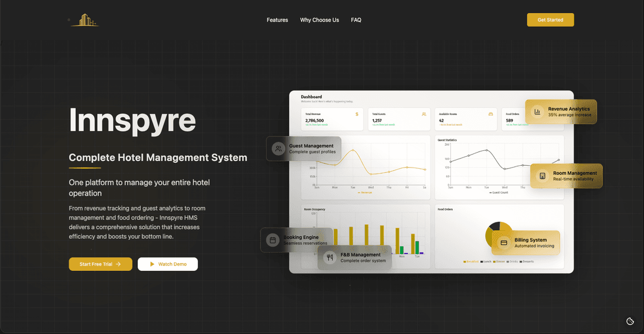Jump to the FAQ section
644x334 pixels.
(x=356, y=20)
